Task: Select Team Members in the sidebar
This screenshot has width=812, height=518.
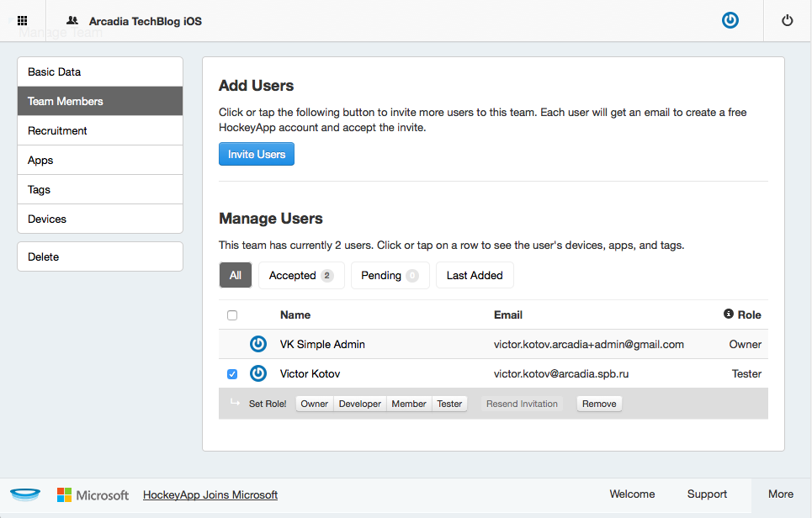Action: click(100, 101)
